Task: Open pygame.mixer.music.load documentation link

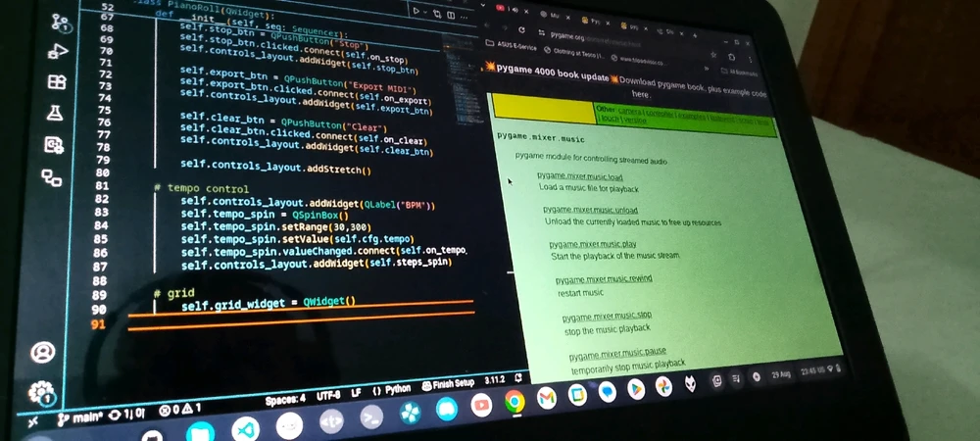Action: 579,175
